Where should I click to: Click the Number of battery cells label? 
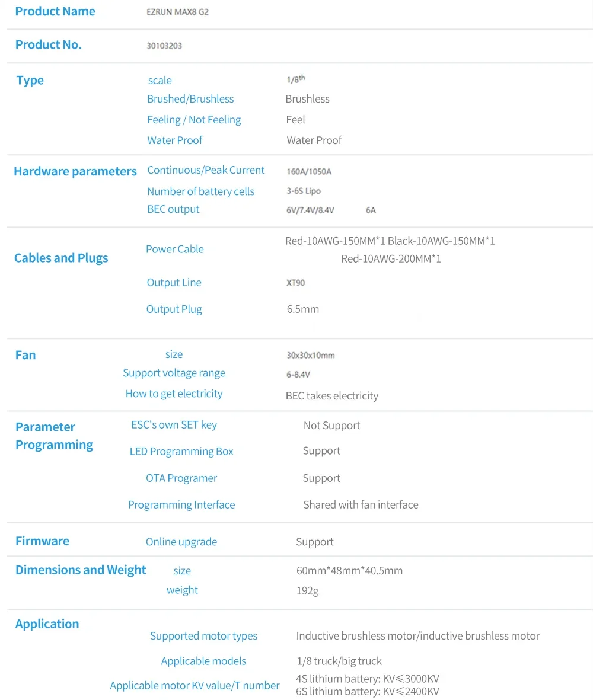[x=200, y=191]
